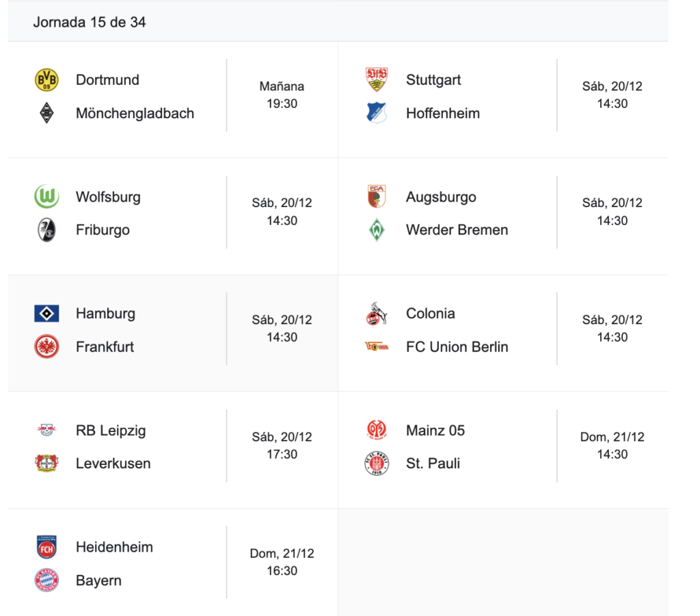Click the Mönchengladbach diamond logo

pos(46,113)
